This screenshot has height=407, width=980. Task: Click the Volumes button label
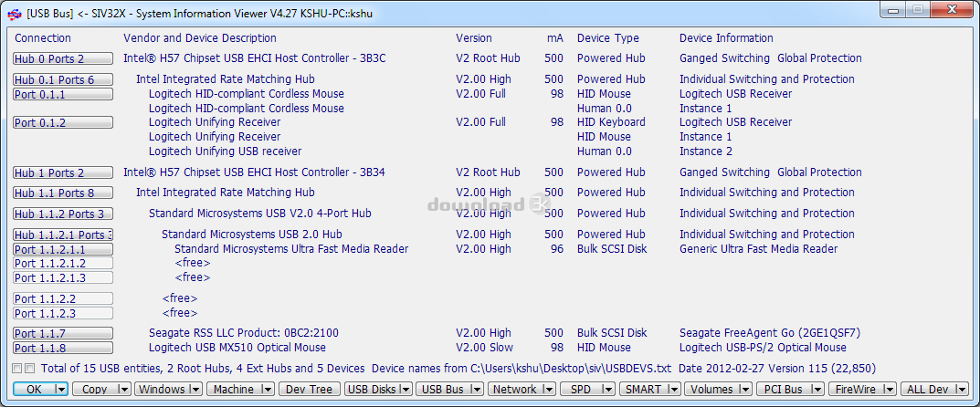click(711, 389)
